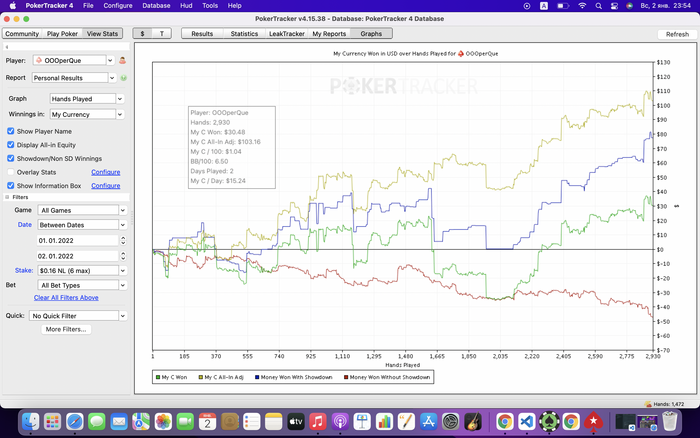
Task: Open FaceTime in the Dock
Action: [185, 421]
